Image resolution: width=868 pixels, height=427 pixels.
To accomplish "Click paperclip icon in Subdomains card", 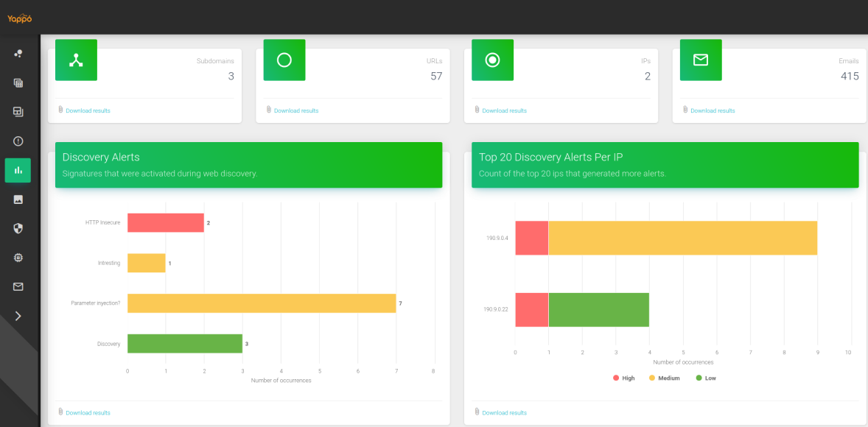I will 61,110.
